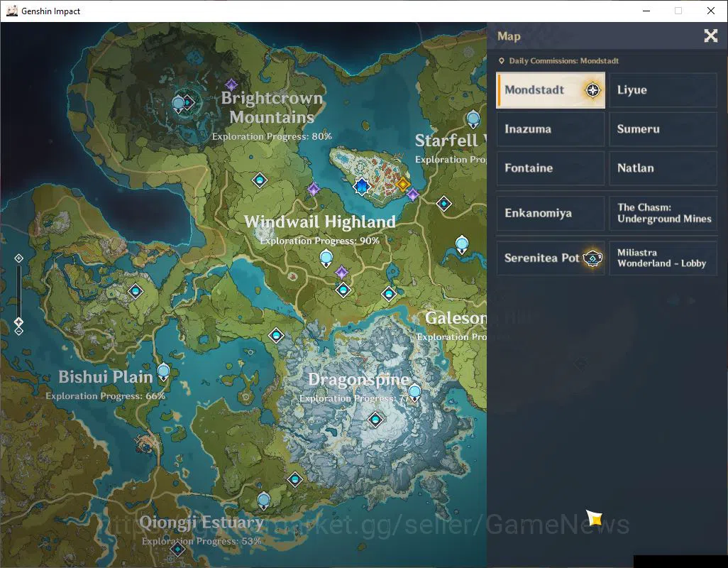
Task: Click teleport waypoint beside Bishui Plain label
Action: click(163, 373)
